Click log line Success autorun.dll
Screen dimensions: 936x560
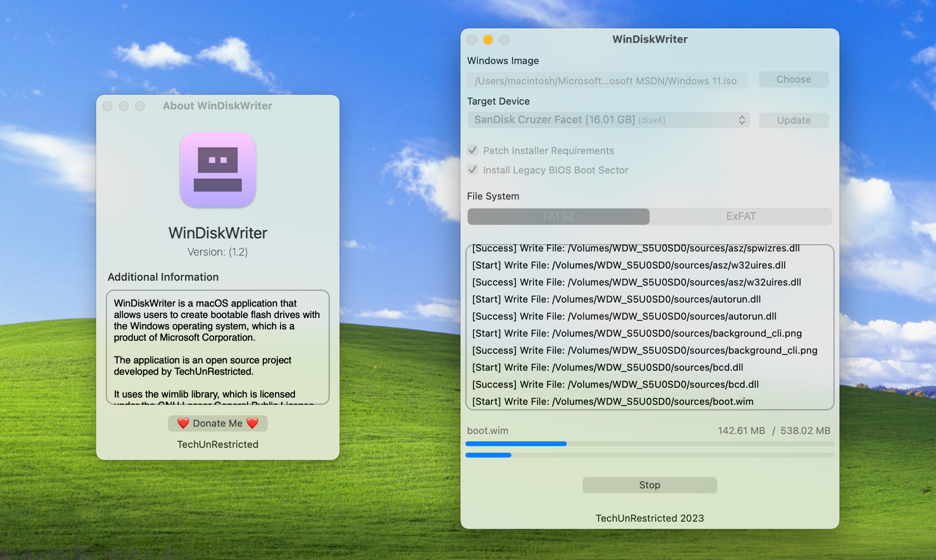coord(624,316)
